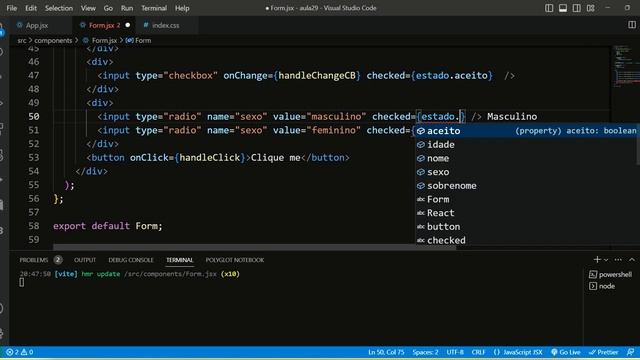Open the Debug Console panel tab
The image size is (640, 360).
pos(131,260)
